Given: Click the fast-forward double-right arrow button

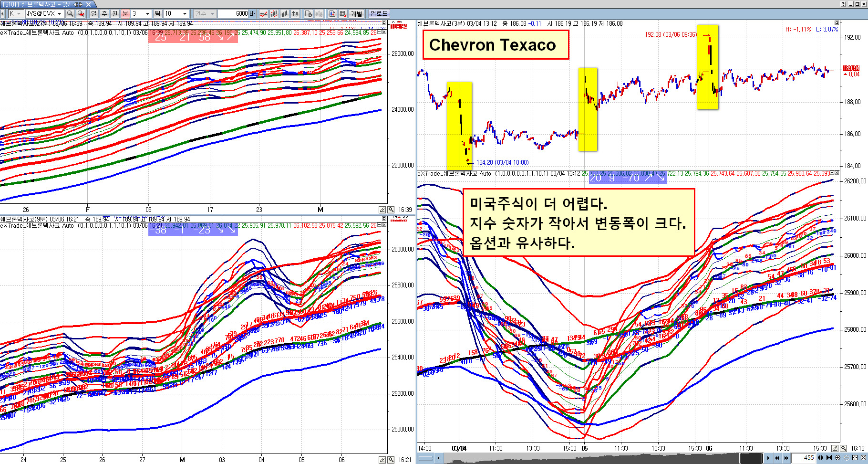Looking at the screenshot, I should click(x=786, y=458).
